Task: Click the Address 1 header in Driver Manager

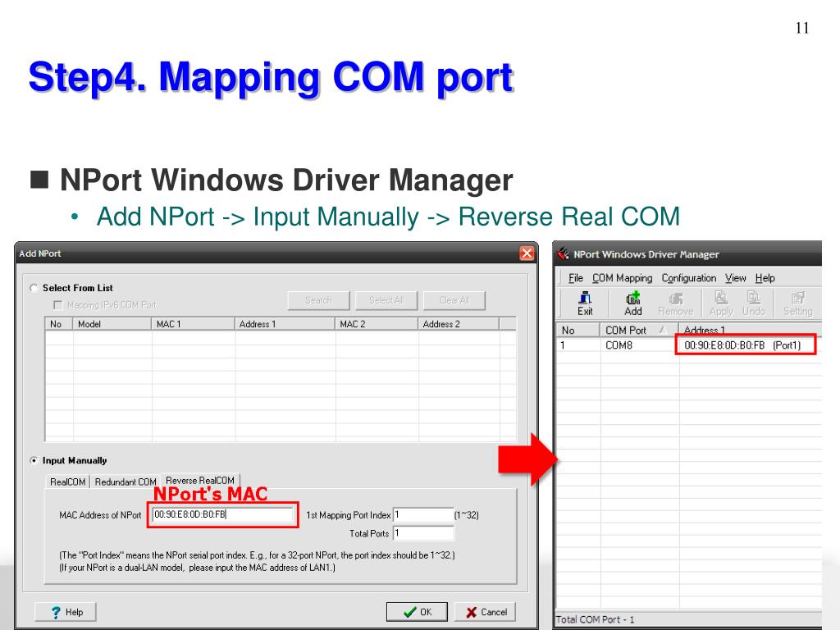Action: point(750,330)
